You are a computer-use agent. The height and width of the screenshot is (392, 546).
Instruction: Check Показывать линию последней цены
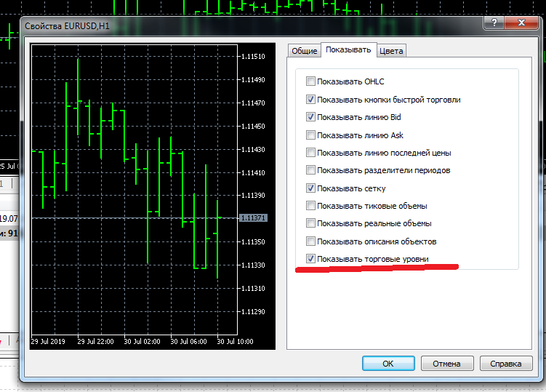click(310, 152)
